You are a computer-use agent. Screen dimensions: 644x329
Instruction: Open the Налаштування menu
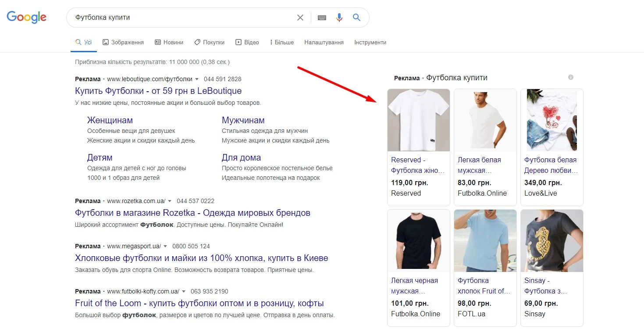point(324,42)
